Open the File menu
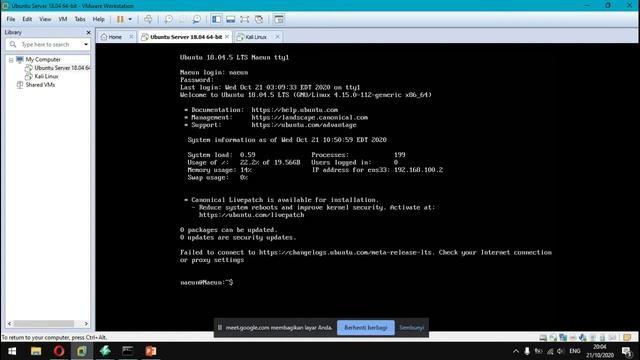Viewport: 640px width, 360px height. [11, 19]
